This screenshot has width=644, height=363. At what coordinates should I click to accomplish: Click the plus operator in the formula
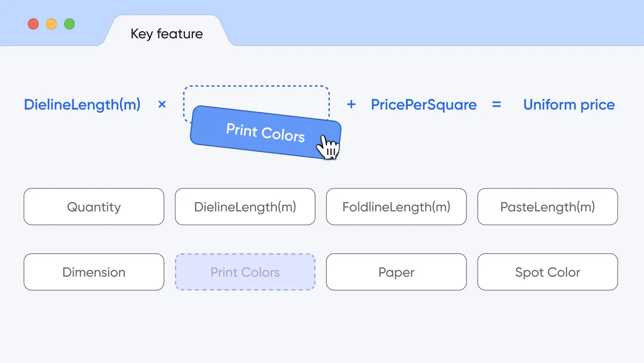[x=351, y=104]
